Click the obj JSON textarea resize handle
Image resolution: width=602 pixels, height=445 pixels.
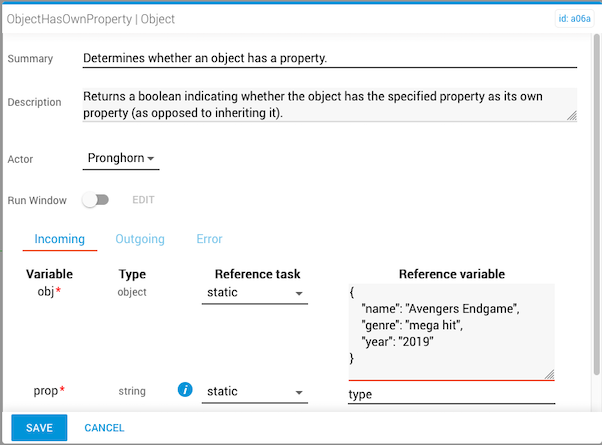tap(549, 374)
